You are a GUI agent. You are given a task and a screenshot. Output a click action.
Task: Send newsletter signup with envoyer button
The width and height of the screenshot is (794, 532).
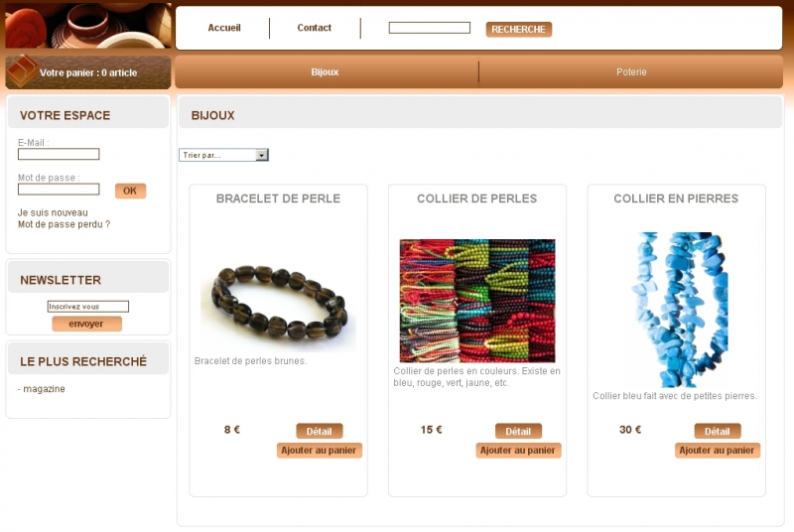pyautogui.click(x=86, y=324)
